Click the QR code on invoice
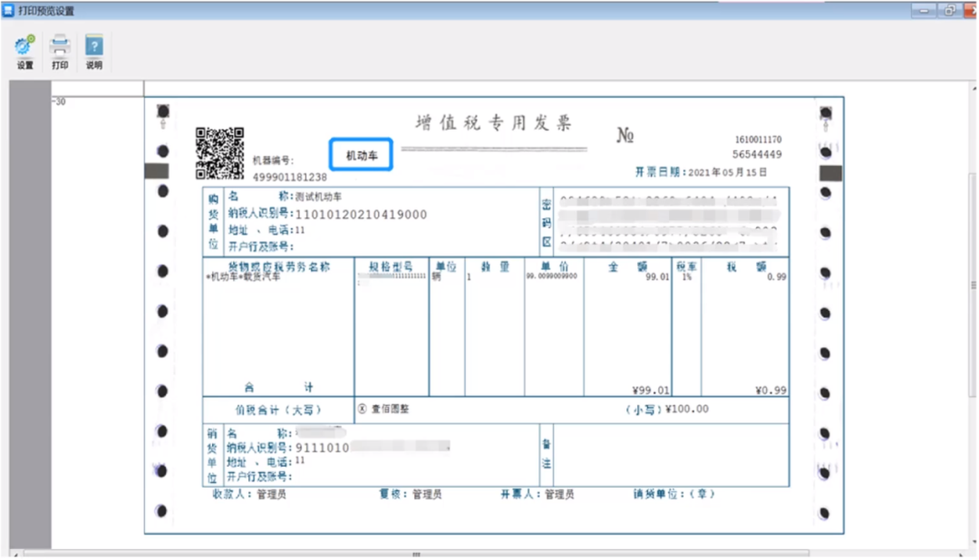The height and width of the screenshot is (560, 979). 220,153
